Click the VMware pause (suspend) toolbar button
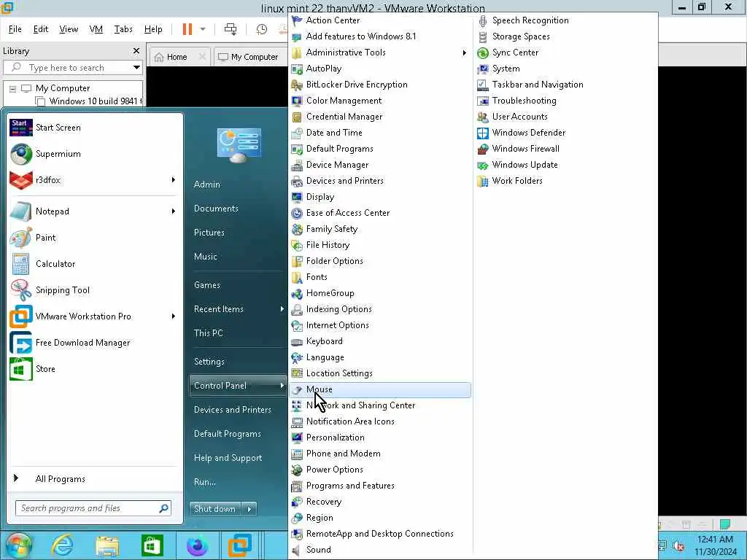Screen dimensions: 747x560 pos(187,29)
